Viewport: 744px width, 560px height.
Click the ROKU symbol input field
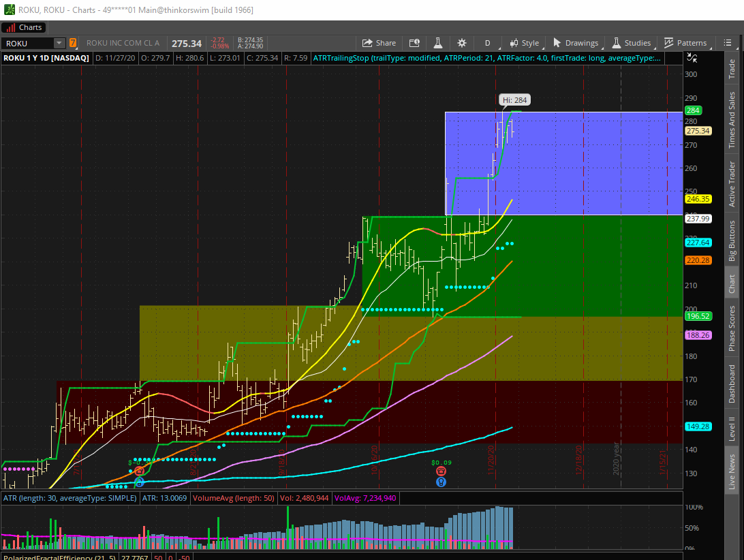[x=27, y=43]
